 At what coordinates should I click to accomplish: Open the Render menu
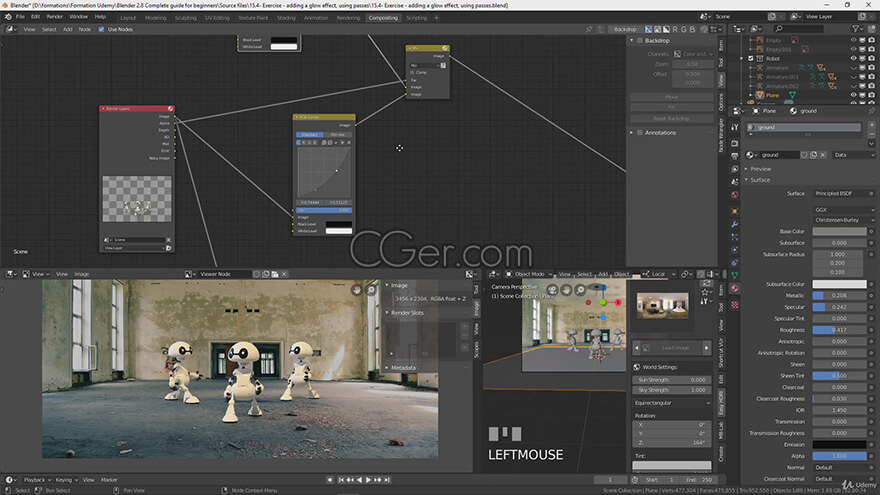54,17
